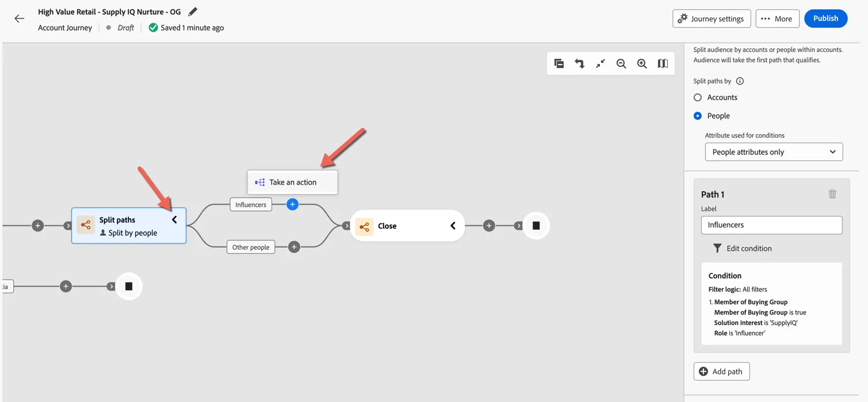Toggle the map icon in canvas toolbar

663,63
